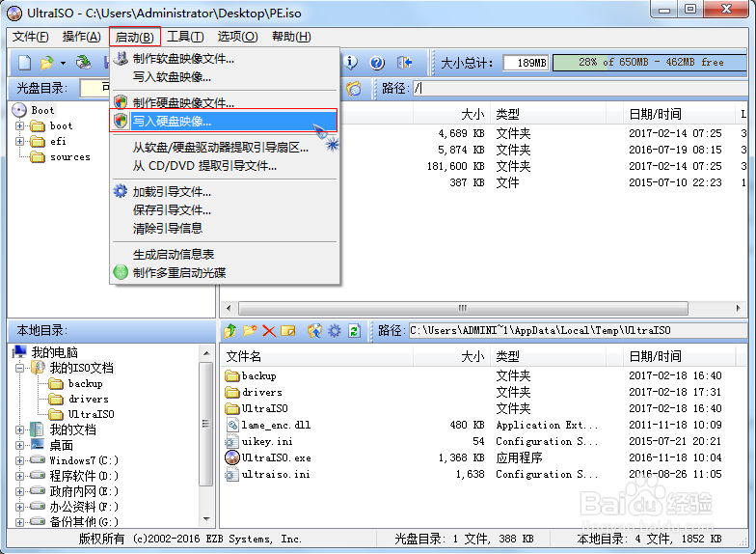Open the 帮助(H) menu

tap(291, 37)
